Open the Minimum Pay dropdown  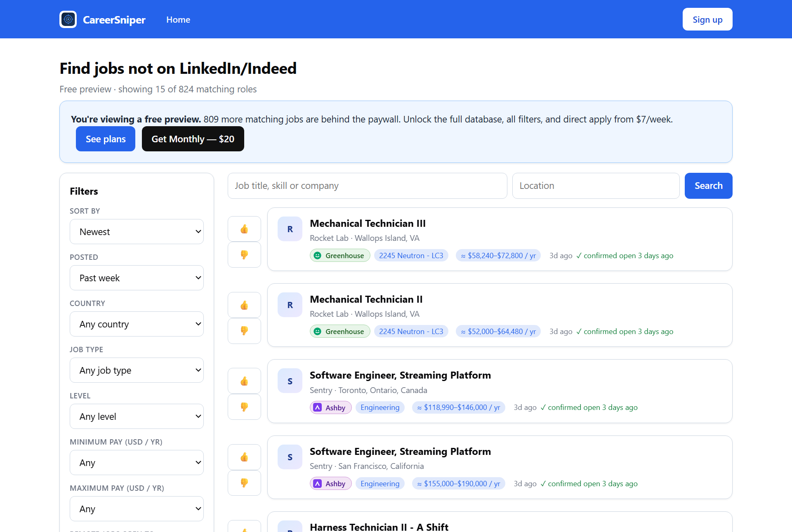coord(137,463)
